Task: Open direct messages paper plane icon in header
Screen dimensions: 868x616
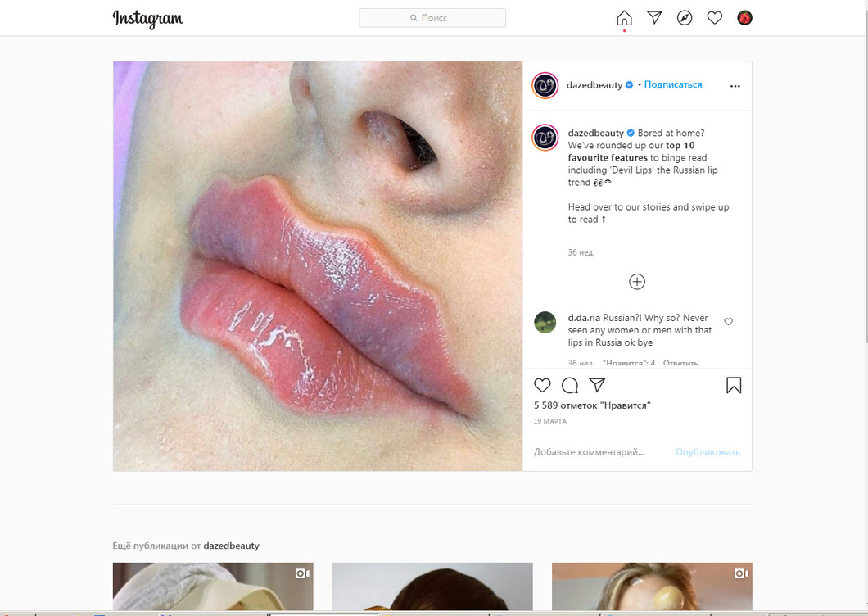Action: (654, 18)
